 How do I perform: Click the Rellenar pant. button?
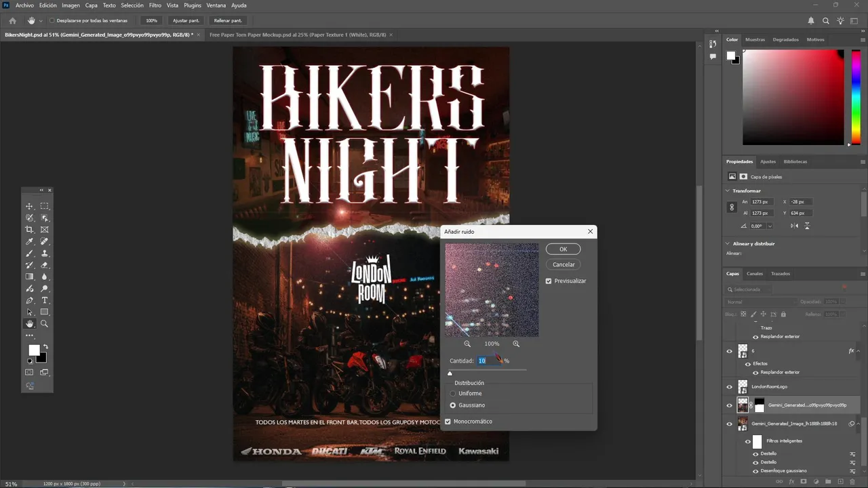click(227, 20)
